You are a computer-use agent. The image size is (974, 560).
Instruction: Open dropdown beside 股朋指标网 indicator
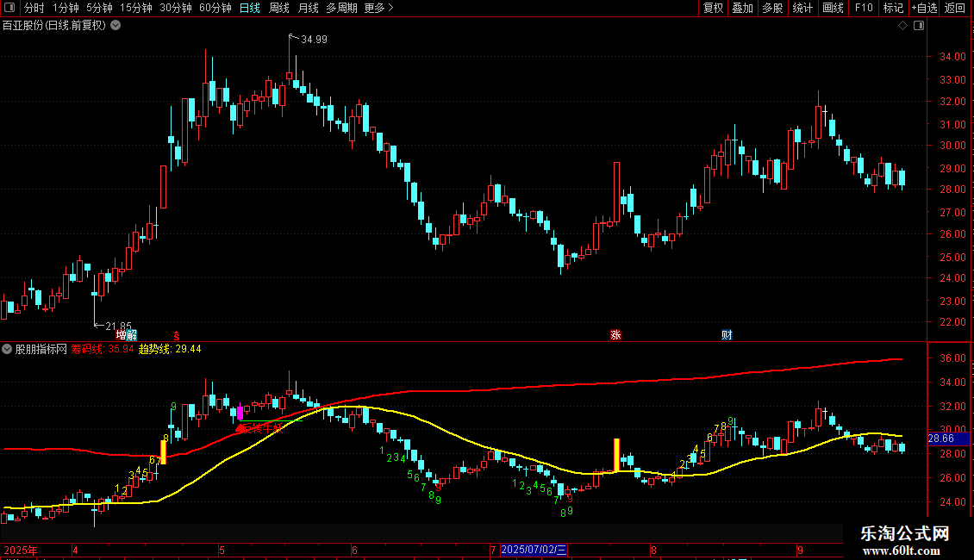[7, 349]
